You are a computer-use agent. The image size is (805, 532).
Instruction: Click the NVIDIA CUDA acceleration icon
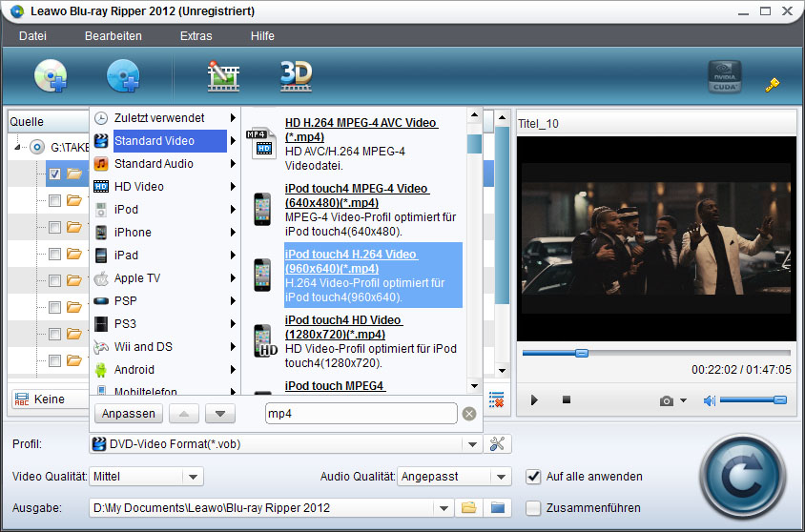click(724, 78)
